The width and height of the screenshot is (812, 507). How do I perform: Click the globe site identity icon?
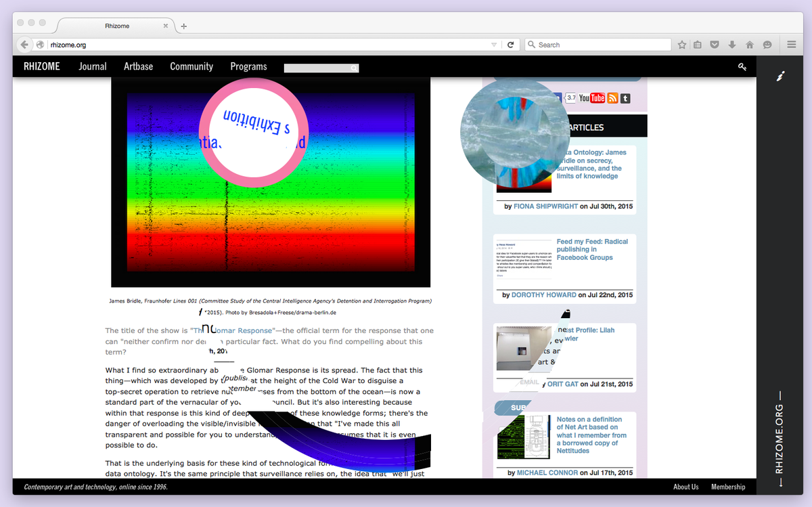pyautogui.click(x=41, y=45)
